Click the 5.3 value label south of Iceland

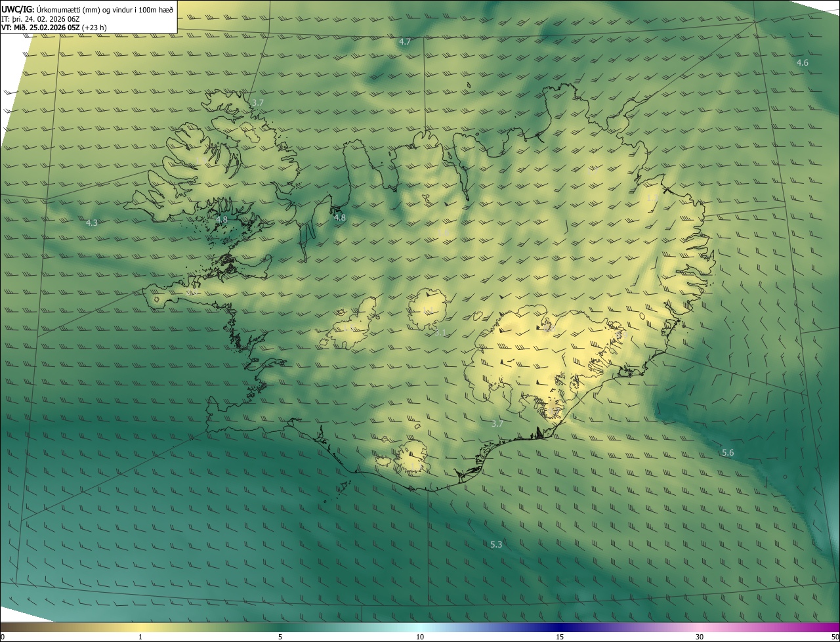click(x=496, y=544)
